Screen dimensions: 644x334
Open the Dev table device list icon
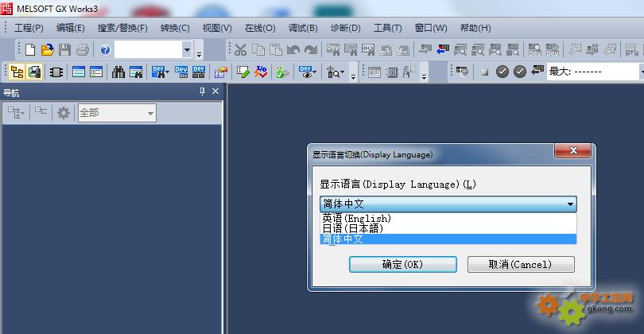click(x=181, y=72)
